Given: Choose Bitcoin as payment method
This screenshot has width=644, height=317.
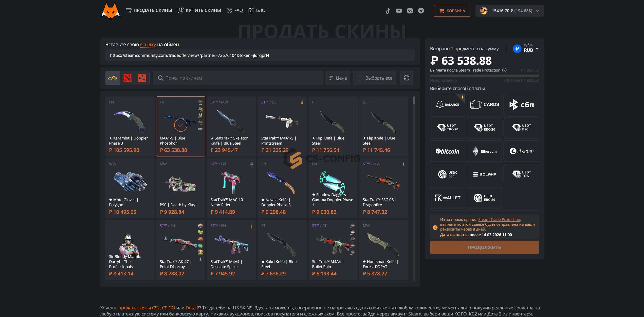Looking at the screenshot, I should click(x=447, y=151).
